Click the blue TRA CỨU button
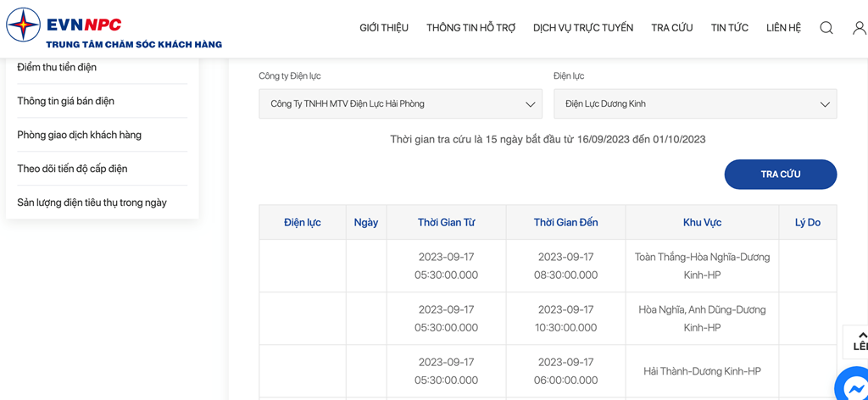 coord(781,175)
